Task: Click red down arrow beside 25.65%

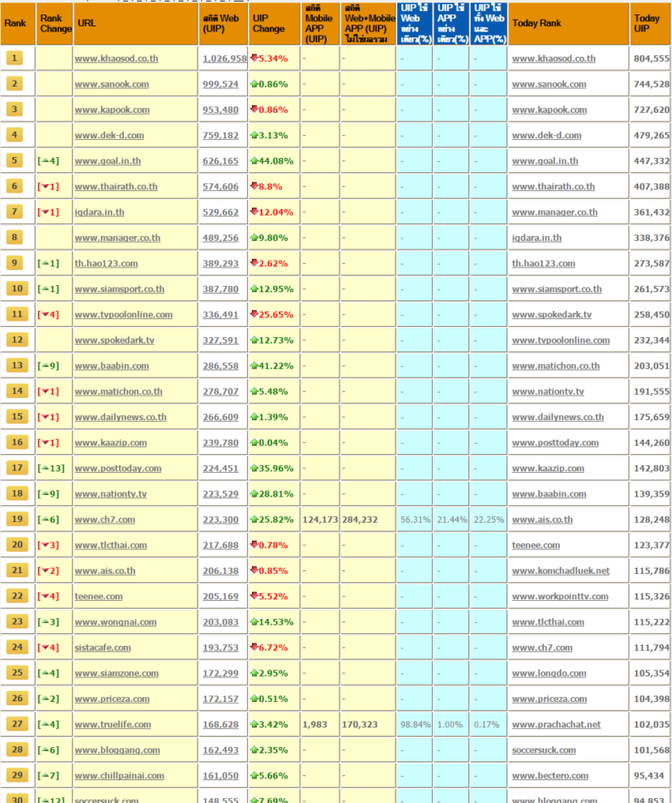Action: (x=255, y=315)
